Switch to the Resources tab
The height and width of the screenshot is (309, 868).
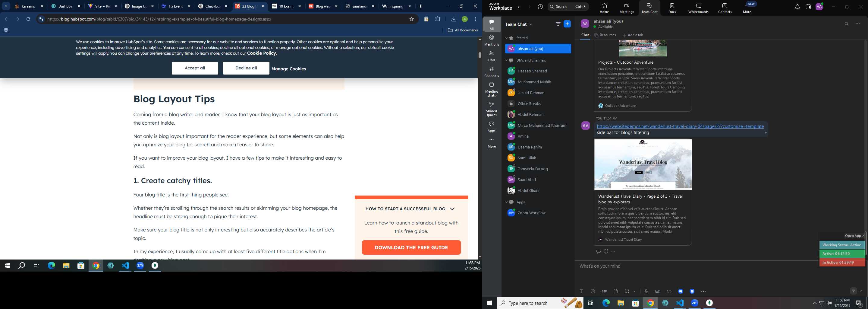point(605,35)
